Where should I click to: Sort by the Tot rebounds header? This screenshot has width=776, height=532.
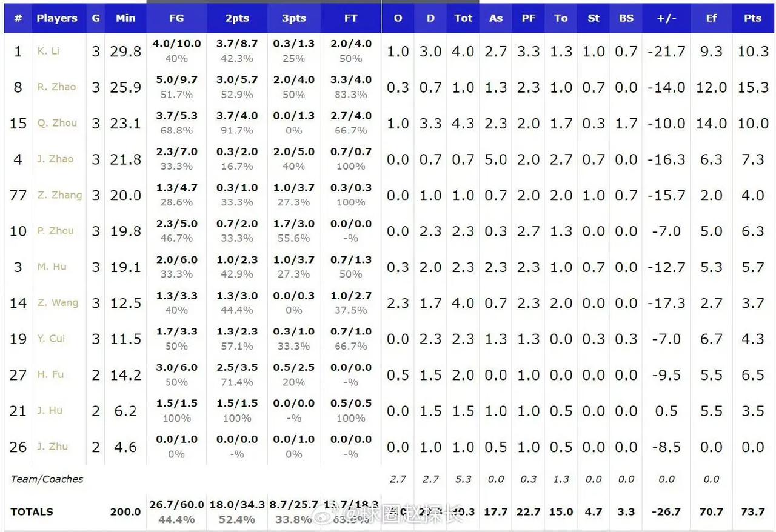point(463,18)
